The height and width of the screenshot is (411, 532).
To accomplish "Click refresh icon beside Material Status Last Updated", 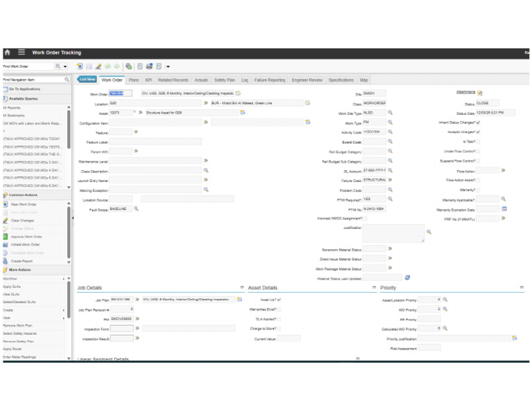I will [407, 277].
